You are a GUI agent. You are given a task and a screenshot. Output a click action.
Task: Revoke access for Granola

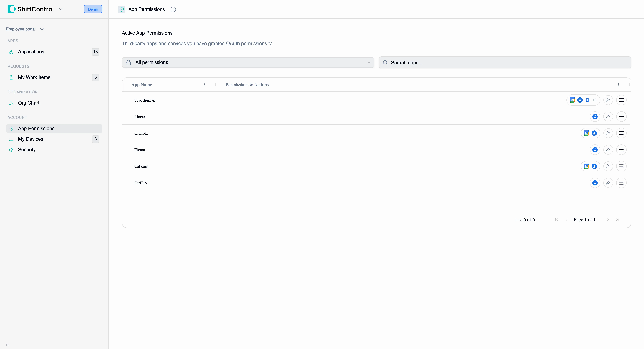click(608, 133)
